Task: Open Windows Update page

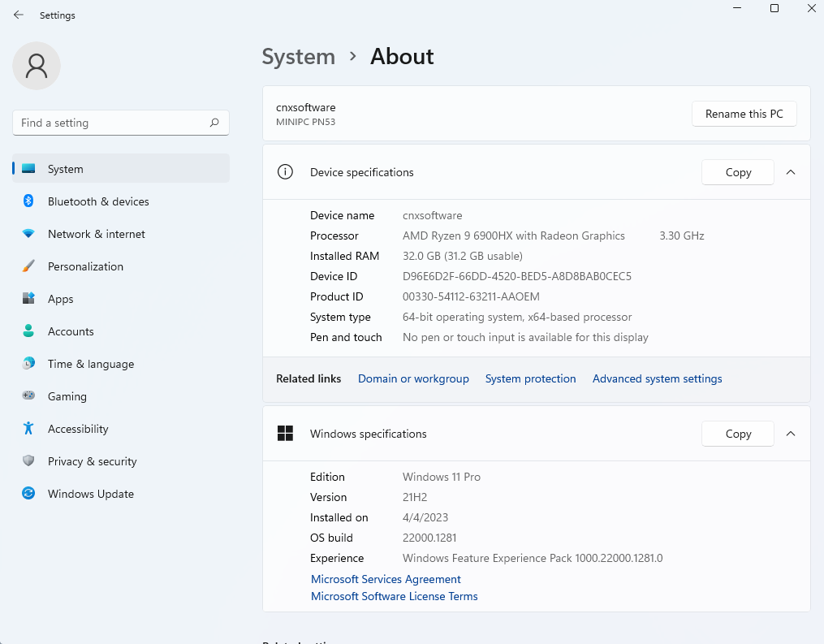Action: [121, 494]
